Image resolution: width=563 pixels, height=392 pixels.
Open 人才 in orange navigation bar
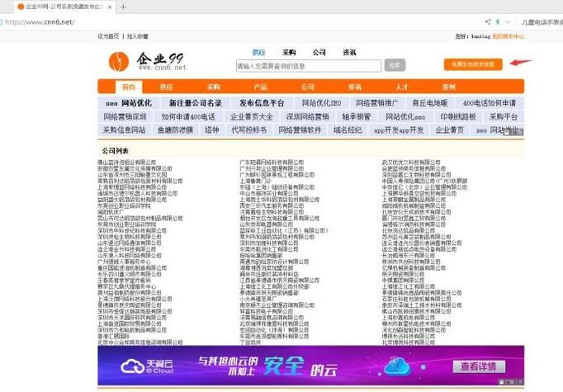coord(402,87)
